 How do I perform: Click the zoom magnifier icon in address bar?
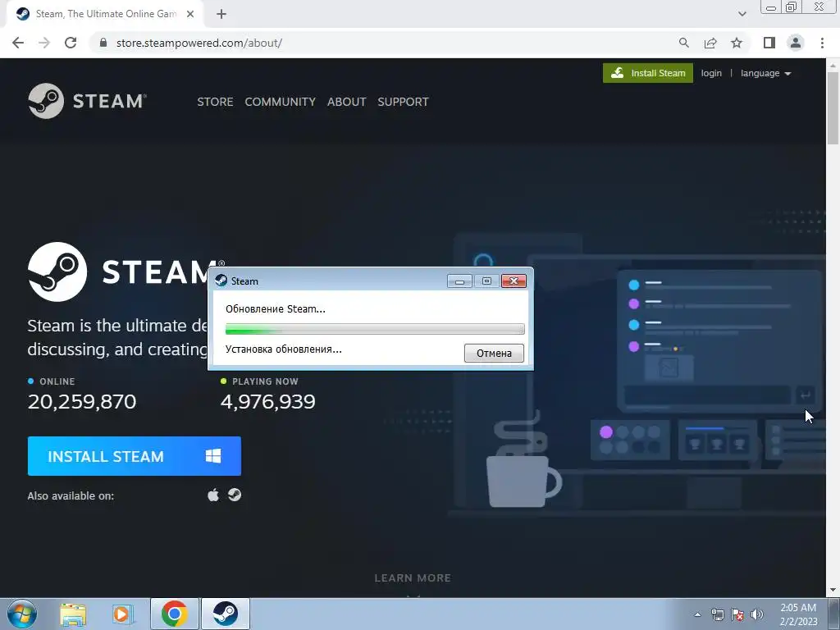683,43
